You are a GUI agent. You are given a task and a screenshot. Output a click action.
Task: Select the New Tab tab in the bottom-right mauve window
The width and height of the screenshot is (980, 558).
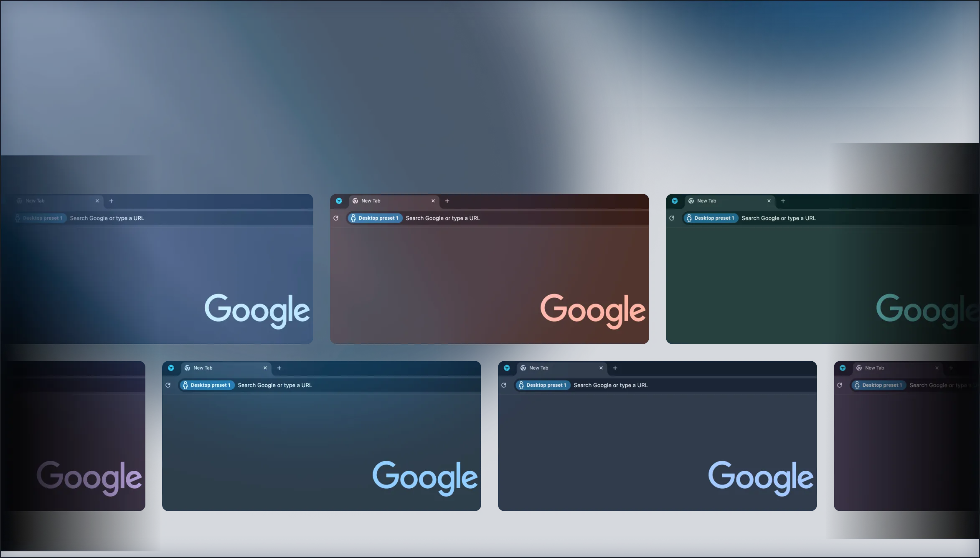898,368
